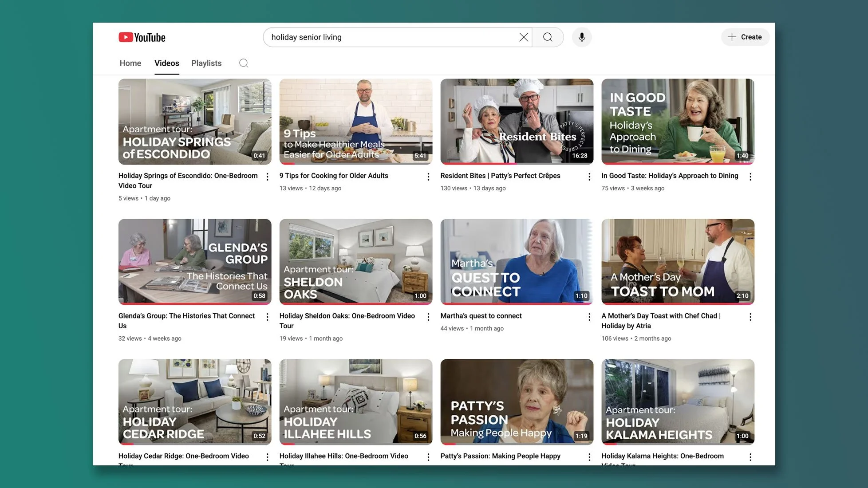868x488 pixels.
Task: Open channel search icon next to Playlists
Action: (x=244, y=63)
